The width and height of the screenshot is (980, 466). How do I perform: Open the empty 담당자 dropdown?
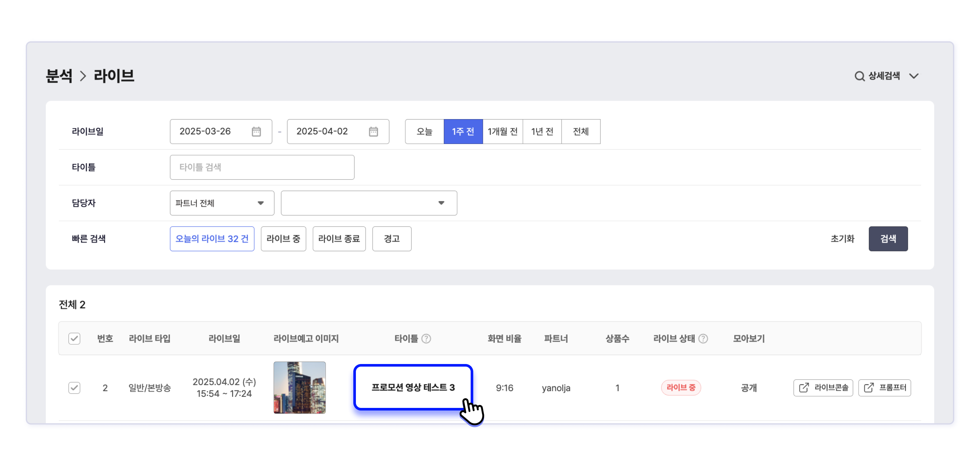(x=369, y=203)
